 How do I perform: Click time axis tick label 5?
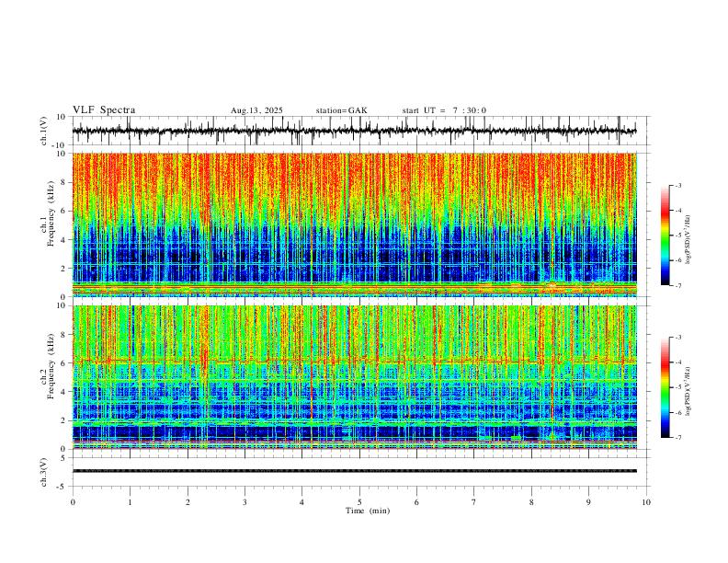click(x=359, y=502)
